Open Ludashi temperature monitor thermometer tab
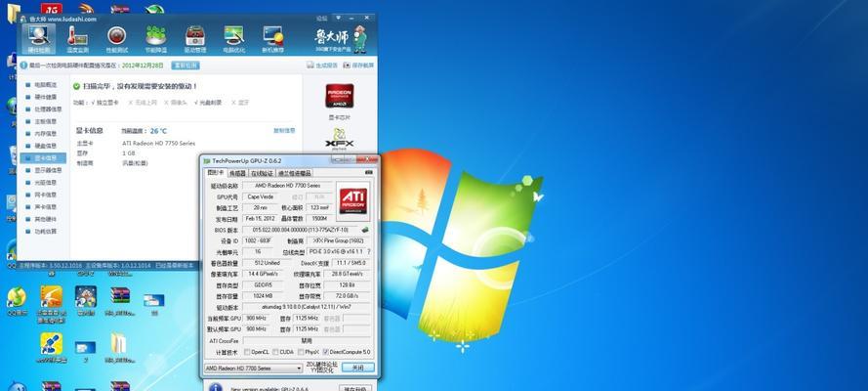 (77, 39)
